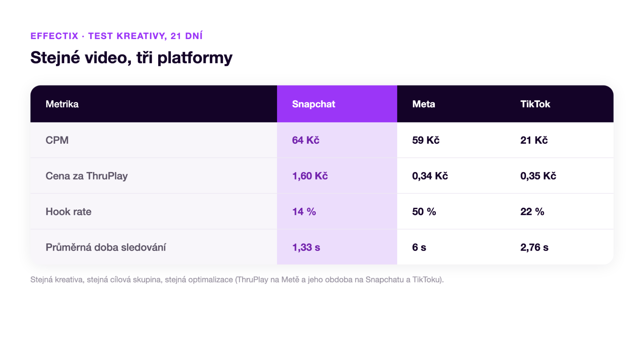Click Průměrná doba sledování row label
This screenshot has width=644, height=355.
click(x=106, y=247)
